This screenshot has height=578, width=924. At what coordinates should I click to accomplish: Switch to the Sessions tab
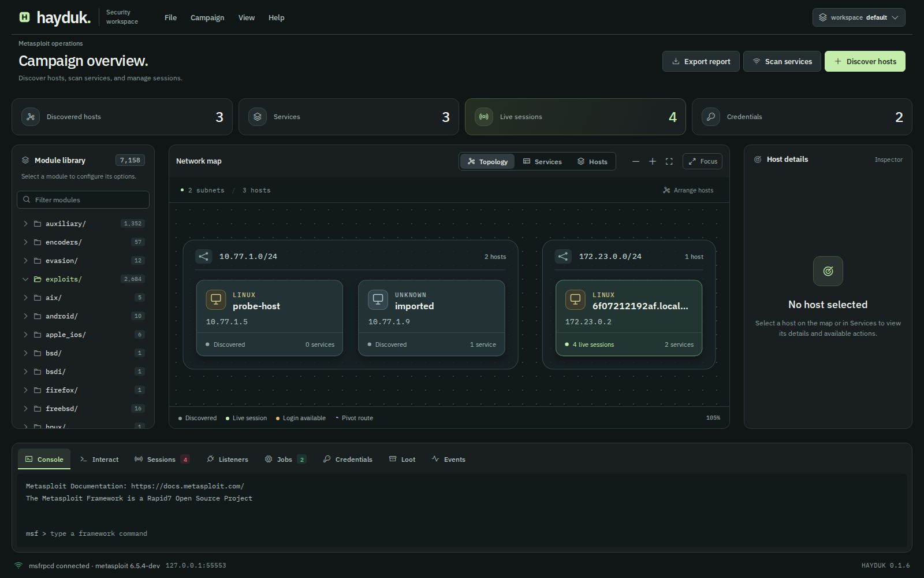pyautogui.click(x=162, y=460)
